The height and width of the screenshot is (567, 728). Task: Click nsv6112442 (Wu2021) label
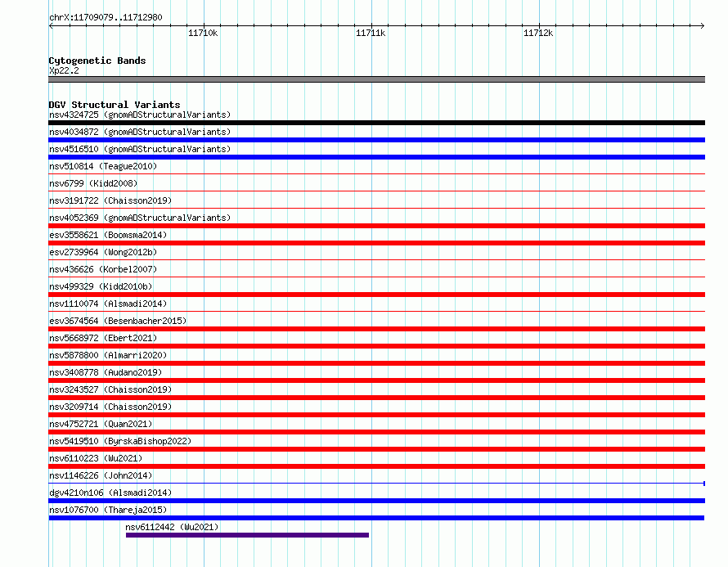172,527
